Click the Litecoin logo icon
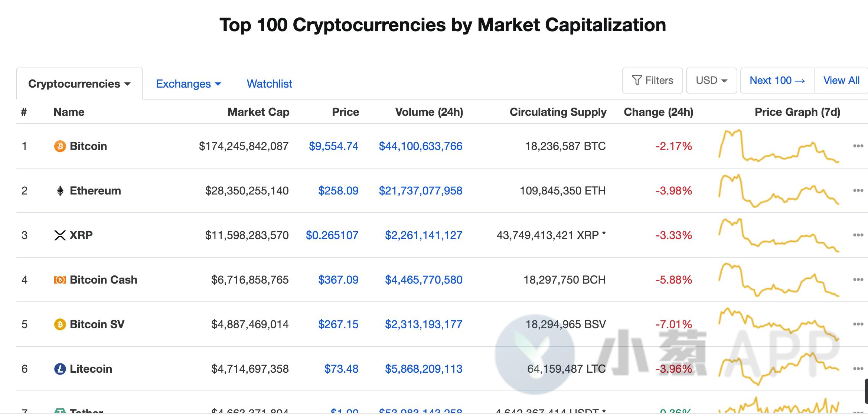This screenshot has width=868, height=415. (60, 369)
